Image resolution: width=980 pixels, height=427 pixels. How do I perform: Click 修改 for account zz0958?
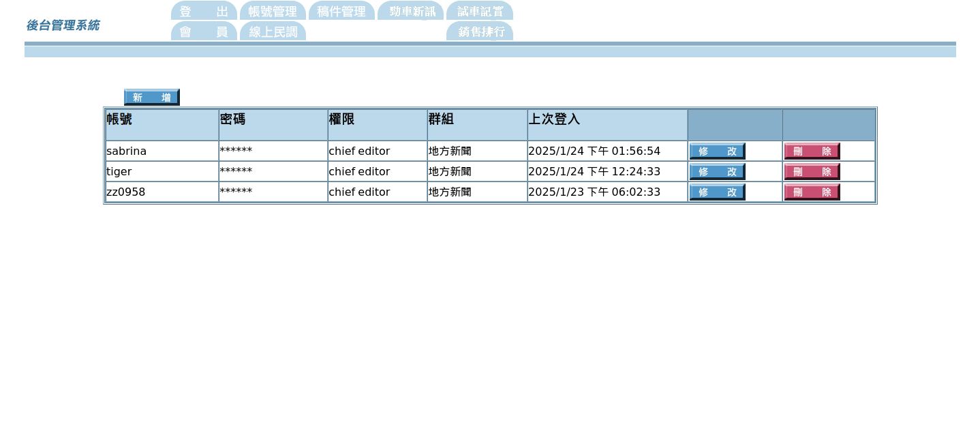coord(718,192)
